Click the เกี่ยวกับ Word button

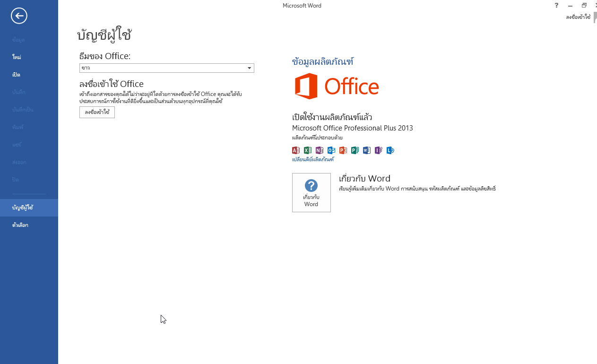[x=311, y=192]
